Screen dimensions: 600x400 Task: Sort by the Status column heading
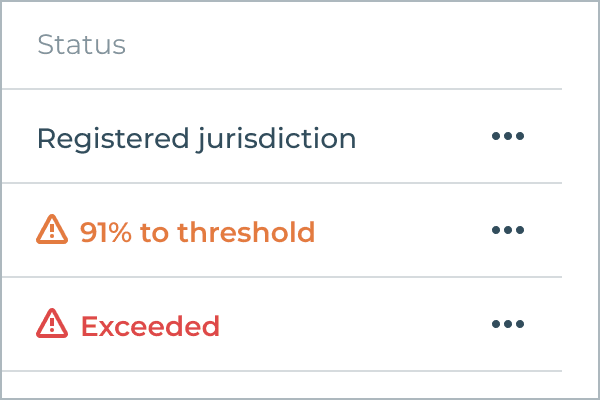click(x=82, y=45)
